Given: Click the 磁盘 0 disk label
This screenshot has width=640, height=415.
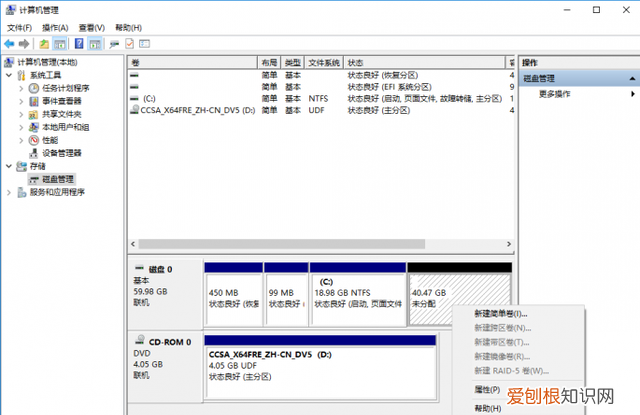Looking at the screenshot, I should [165, 294].
